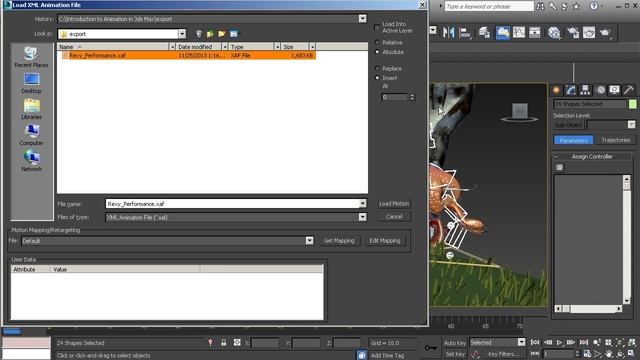Open the Date modified column dropdown
This screenshot has width=640, height=360.
click(224, 47)
